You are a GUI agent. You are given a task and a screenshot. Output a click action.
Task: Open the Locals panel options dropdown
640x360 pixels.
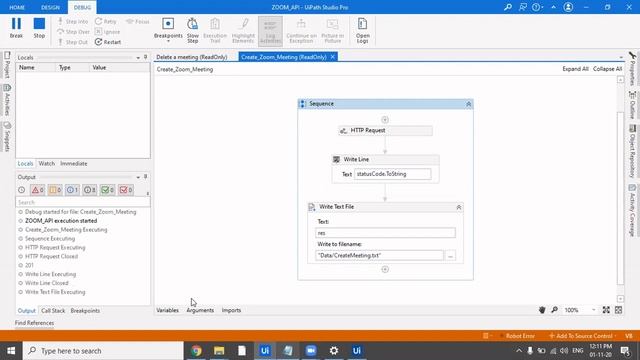click(138, 58)
